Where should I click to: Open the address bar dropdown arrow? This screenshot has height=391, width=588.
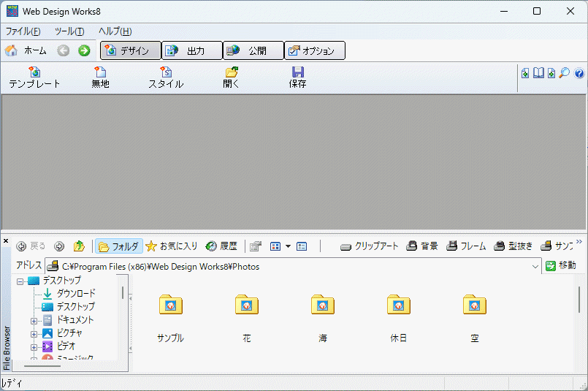[535, 267]
